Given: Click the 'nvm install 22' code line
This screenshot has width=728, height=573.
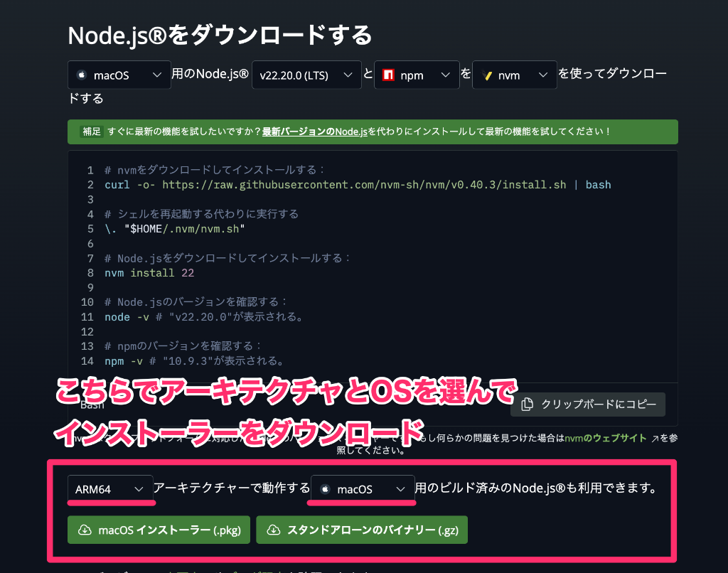Looking at the screenshot, I should coord(149,273).
